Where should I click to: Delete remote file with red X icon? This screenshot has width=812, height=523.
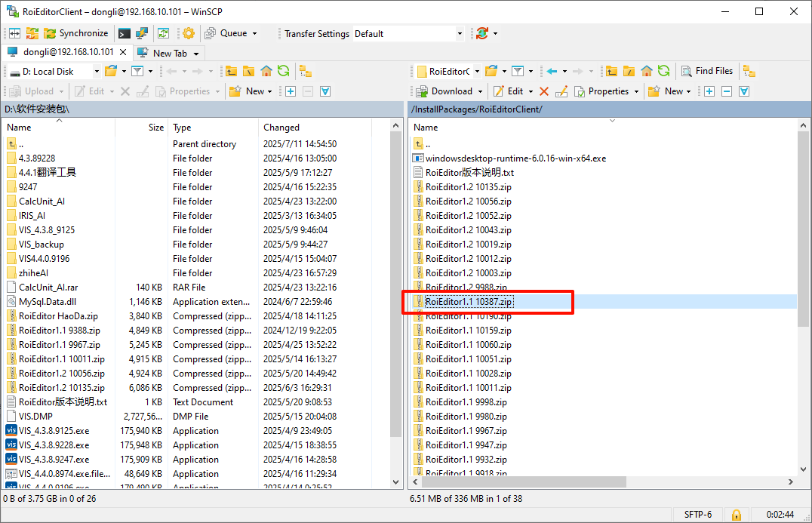(544, 91)
